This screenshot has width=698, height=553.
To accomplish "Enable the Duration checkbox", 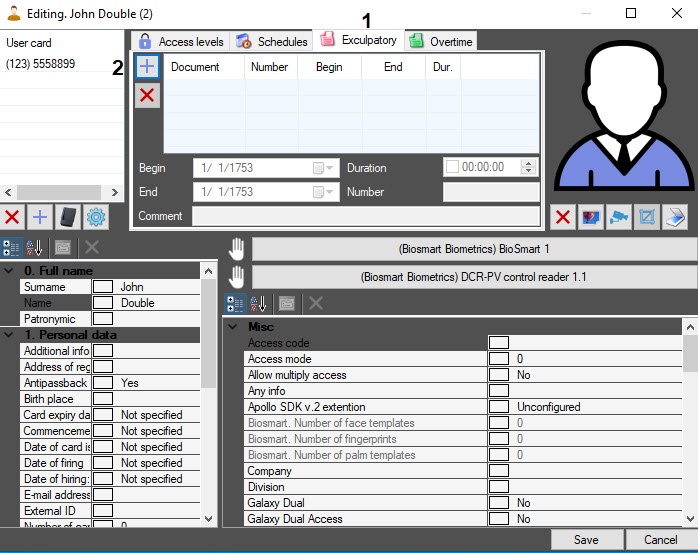I will click(x=452, y=167).
